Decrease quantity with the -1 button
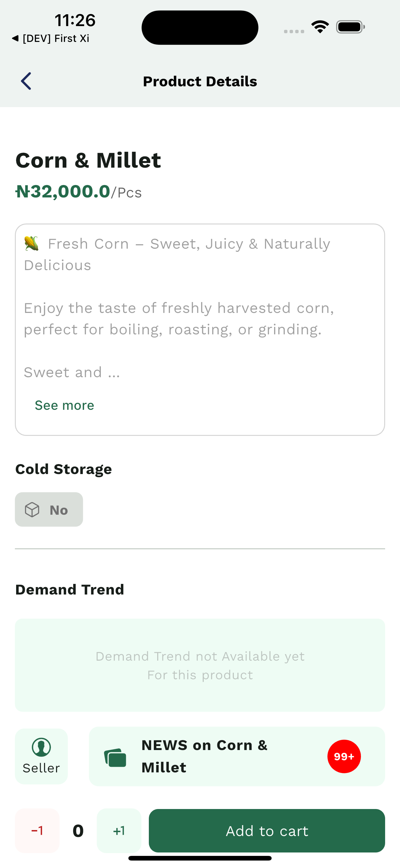The height and width of the screenshot is (868, 400). [37, 831]
